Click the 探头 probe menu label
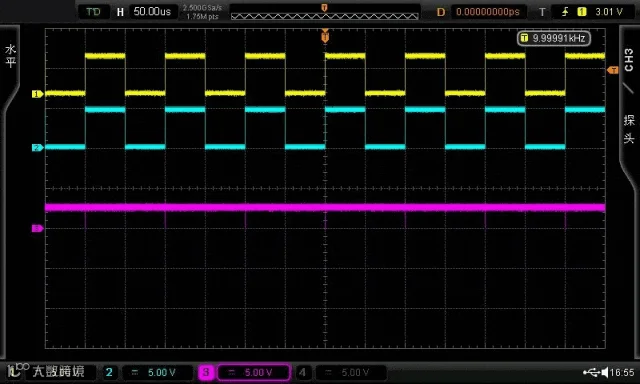Image resolution: width=640 pixels, height=384 pixels. tap(629, 129)
